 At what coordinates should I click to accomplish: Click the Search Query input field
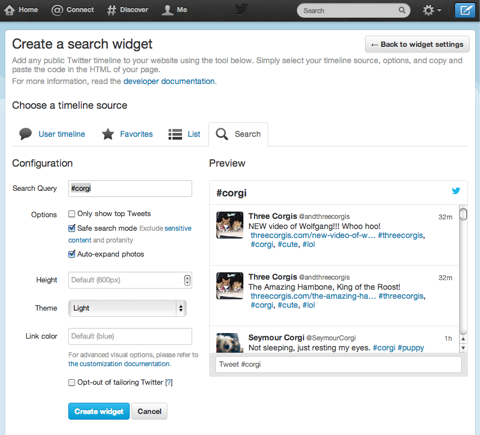click(x=130, y=188)
